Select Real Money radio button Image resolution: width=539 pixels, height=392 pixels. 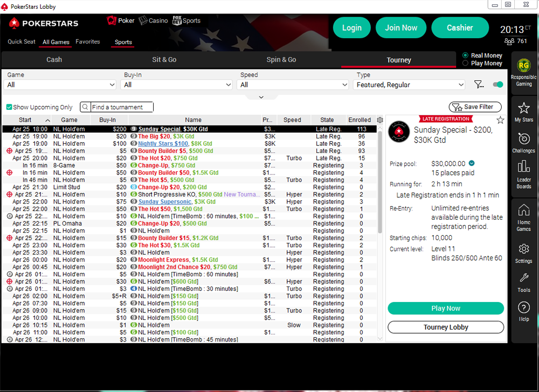click(465, 55)
